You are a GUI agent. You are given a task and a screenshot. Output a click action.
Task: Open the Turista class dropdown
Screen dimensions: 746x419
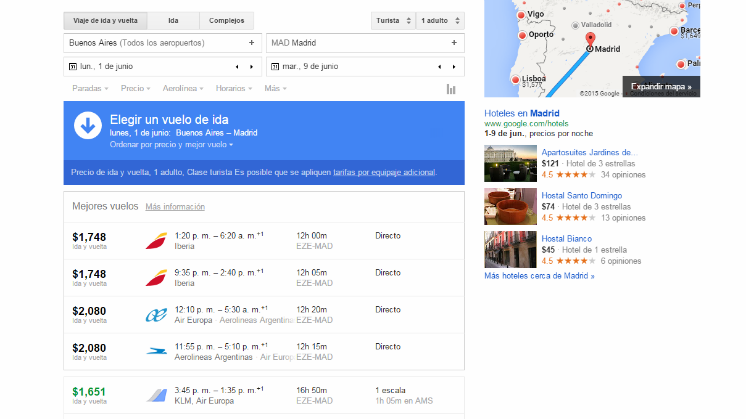click(393, 21)
